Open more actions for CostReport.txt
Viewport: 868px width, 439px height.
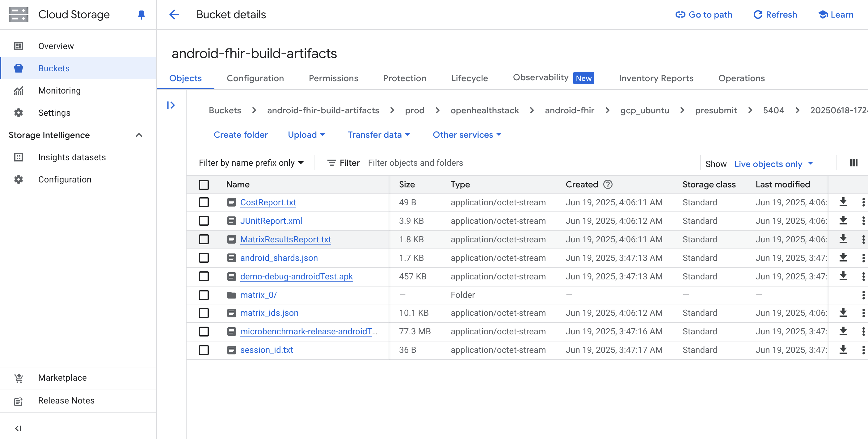click(x=863, y=202)
